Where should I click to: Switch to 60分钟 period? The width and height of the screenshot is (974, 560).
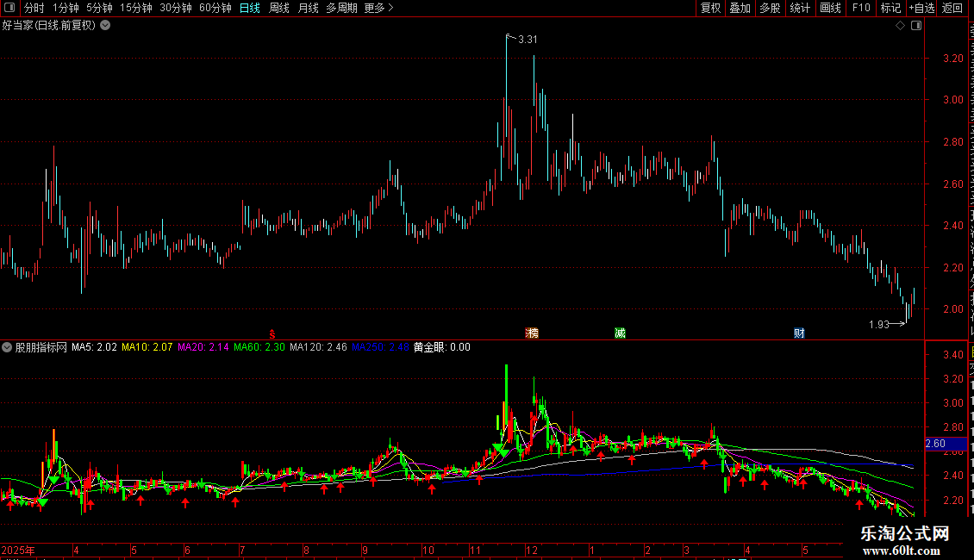pyautogui.click(x=215, y=8)
